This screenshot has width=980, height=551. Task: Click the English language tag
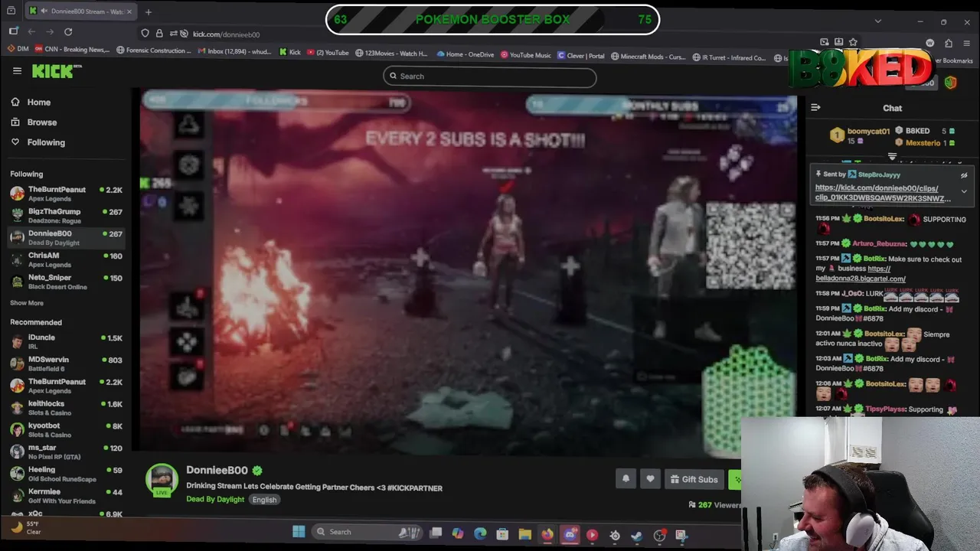[x=264, y=500]
